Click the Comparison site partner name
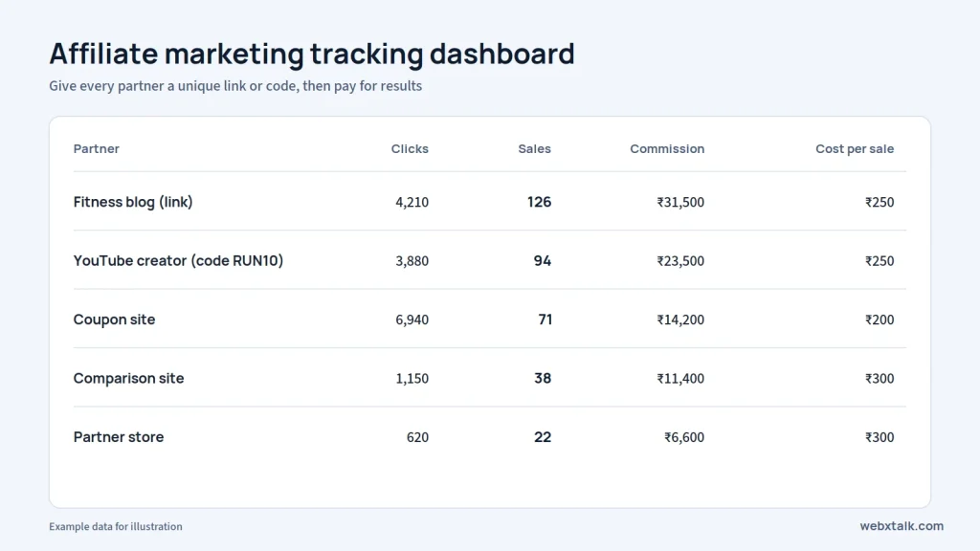The height and width of the screenshot is (551, 980). point(129,378)
